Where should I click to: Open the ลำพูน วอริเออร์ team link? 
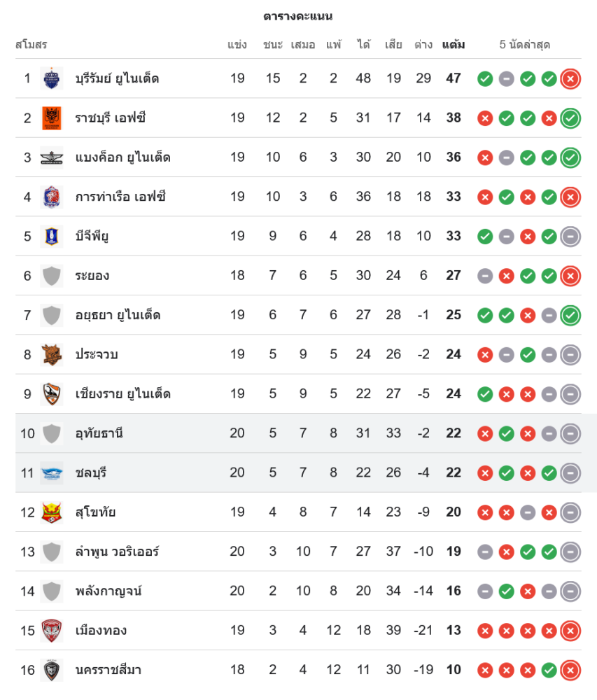[118, 552]
